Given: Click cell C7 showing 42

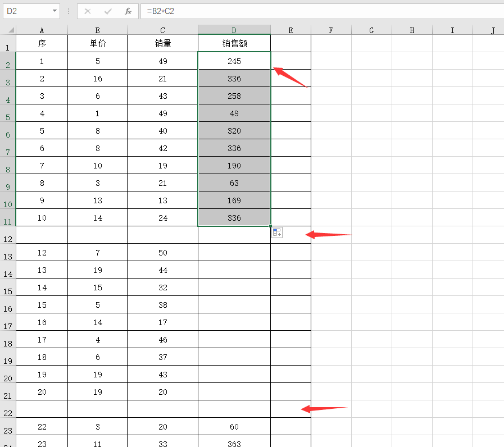Looking at the screenshot, I should [x=162, y=148].
